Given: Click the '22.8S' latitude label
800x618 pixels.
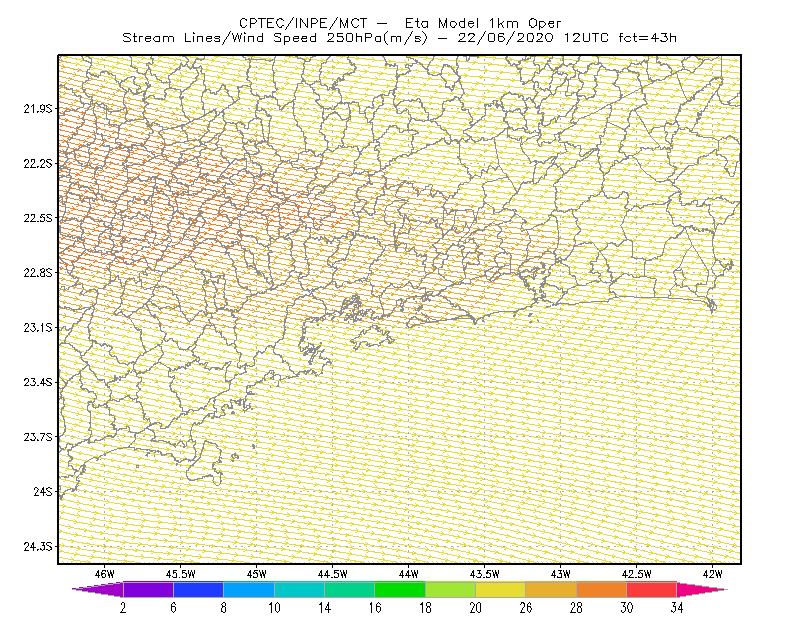Looking at the screenshot, I should (x=38, y=273).
